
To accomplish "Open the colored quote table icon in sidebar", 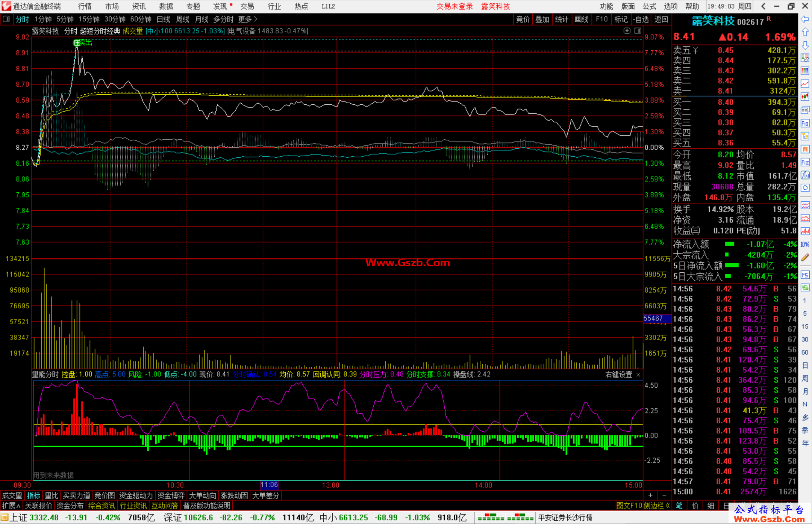I will (805, 71).
